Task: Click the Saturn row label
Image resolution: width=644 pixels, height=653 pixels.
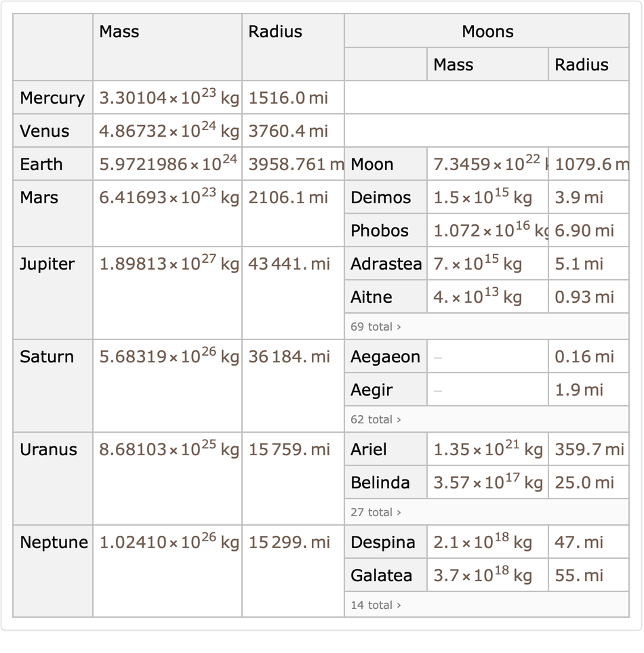Action: tap(47, 356)
